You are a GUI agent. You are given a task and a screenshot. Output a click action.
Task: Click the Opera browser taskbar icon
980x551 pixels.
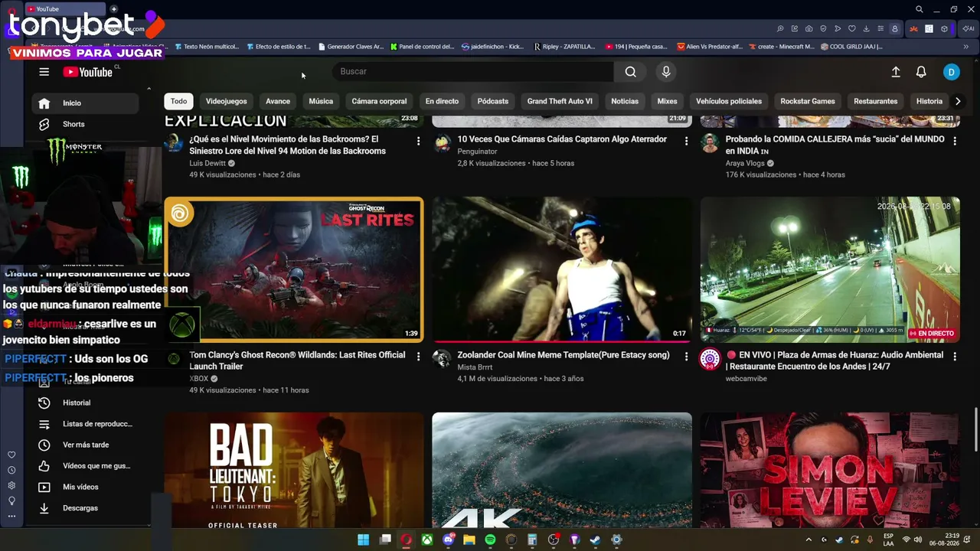(406, 540)
